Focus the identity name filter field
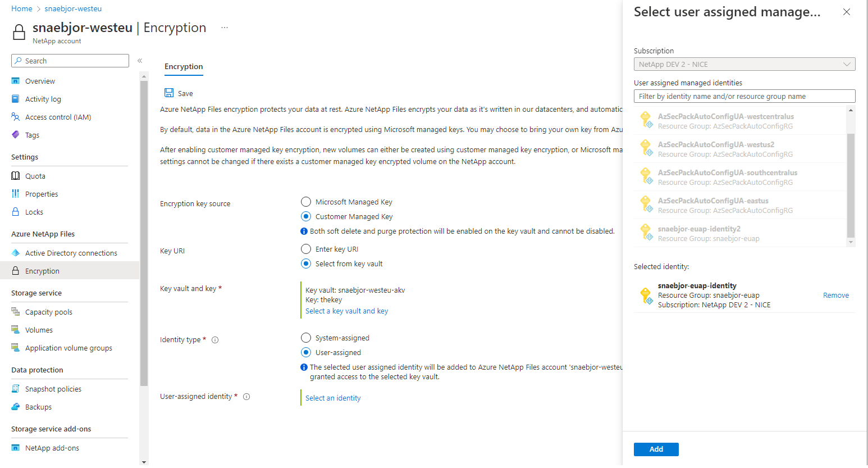 pos(744,96)
